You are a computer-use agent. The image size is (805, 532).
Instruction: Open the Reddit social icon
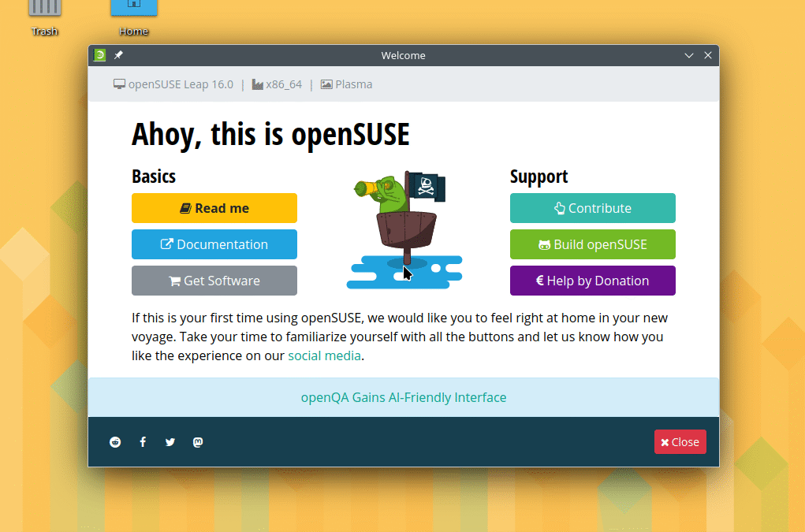pos(116,442)
